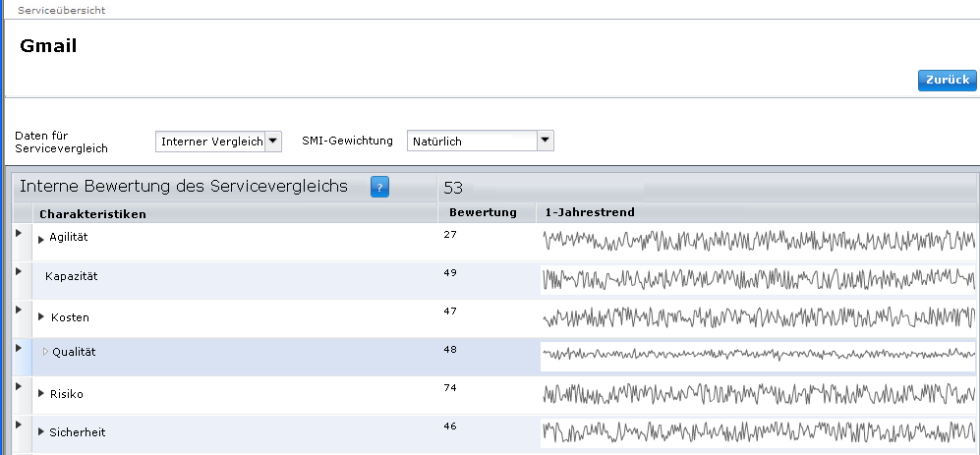Click the row arrow left of Qualität

19,348
